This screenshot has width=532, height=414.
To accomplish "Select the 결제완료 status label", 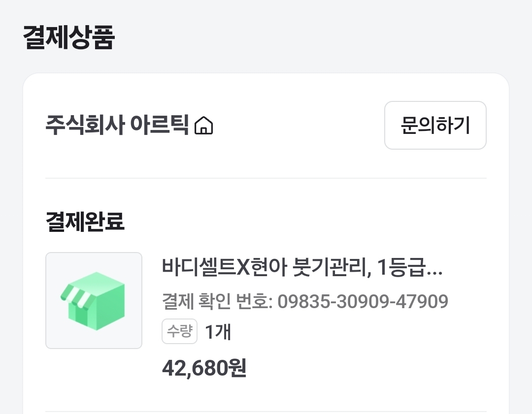I will (85, 222).
